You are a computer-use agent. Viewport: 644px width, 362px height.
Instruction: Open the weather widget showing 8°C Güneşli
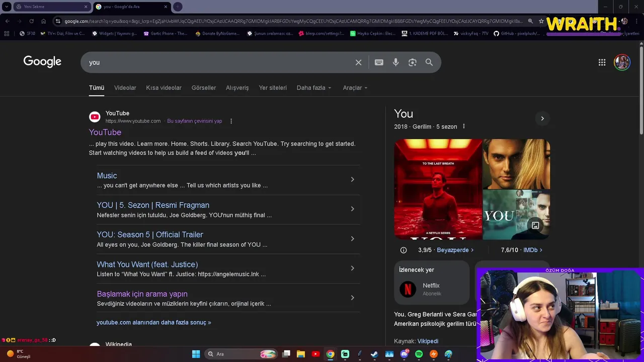(19, 354)
